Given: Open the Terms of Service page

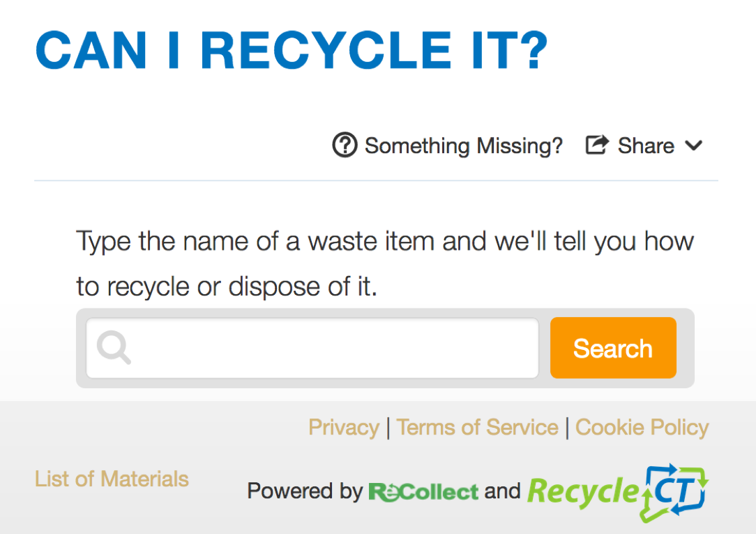Looking at the screenshot, I should click(477, 427).
